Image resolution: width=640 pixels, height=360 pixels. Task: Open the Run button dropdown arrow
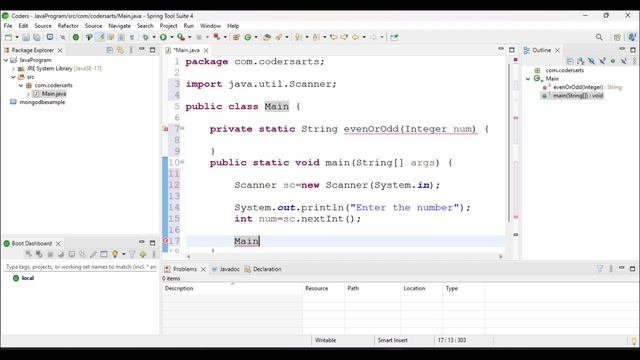(171, 37)
